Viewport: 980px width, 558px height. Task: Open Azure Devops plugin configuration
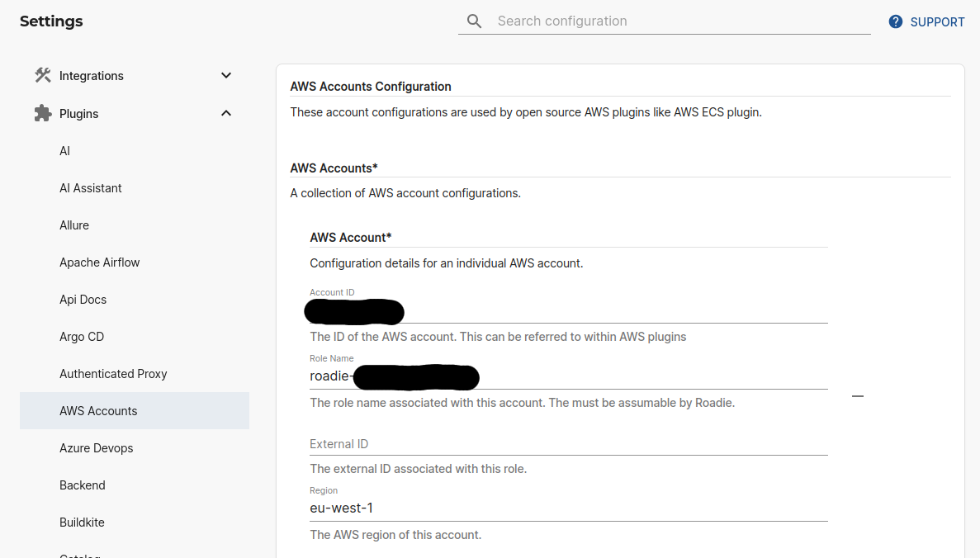[x=96, y=447]
